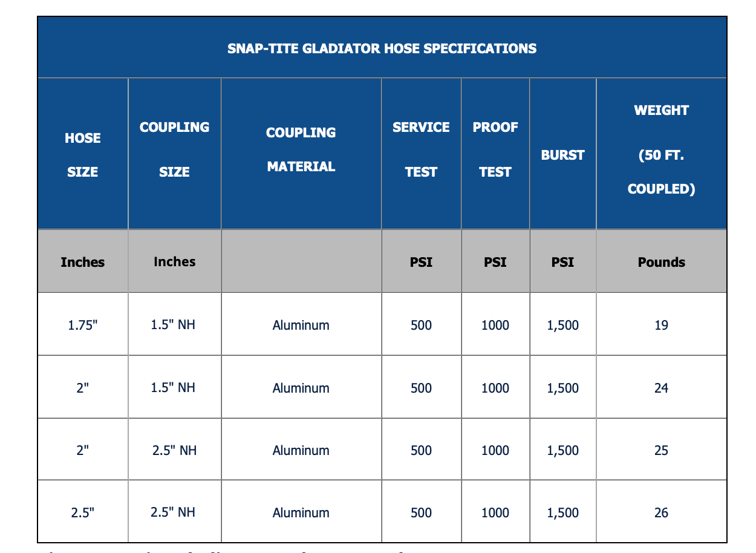Click the weight value 19

tap(661, 325)
